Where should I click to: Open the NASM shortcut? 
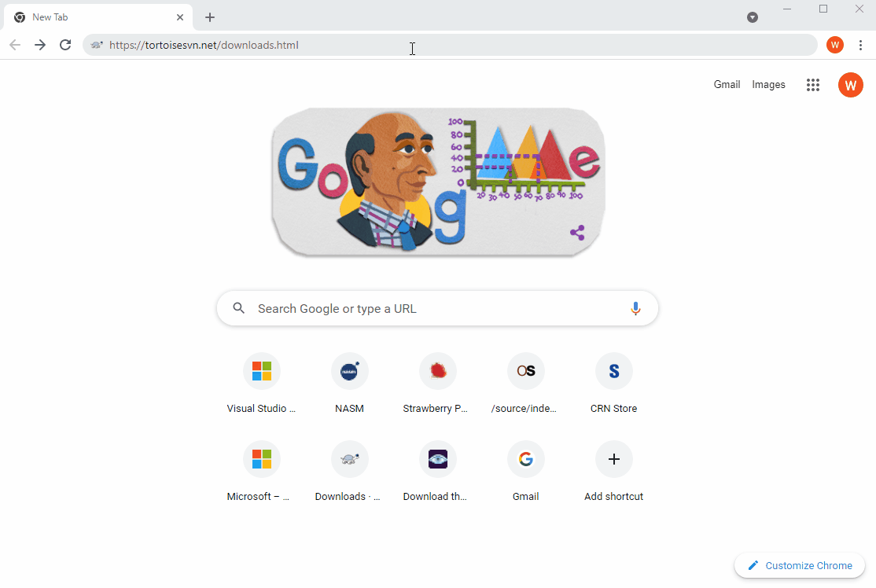350,372
